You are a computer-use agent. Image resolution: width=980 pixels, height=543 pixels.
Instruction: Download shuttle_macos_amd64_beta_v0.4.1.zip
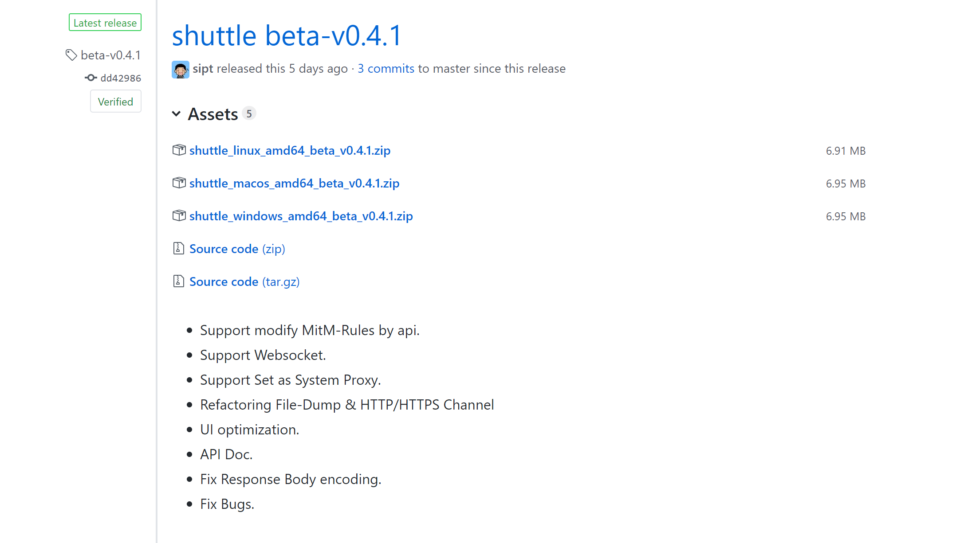pos(294,183)
